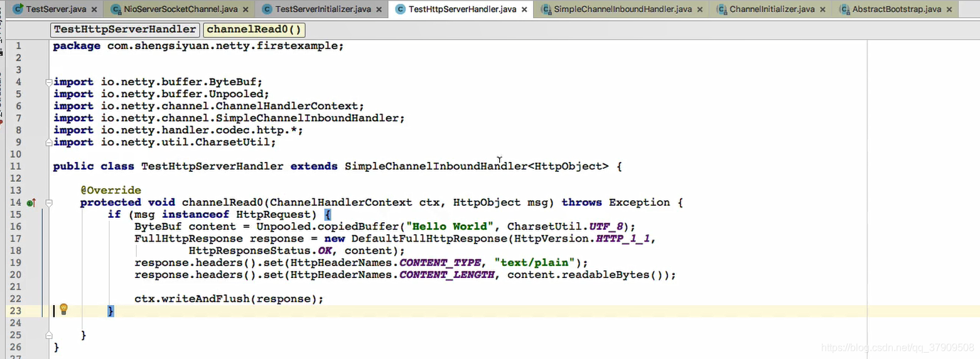
Task: Select the TestHttpServerHandler.java tab
Action: click(x=461, y=9)
